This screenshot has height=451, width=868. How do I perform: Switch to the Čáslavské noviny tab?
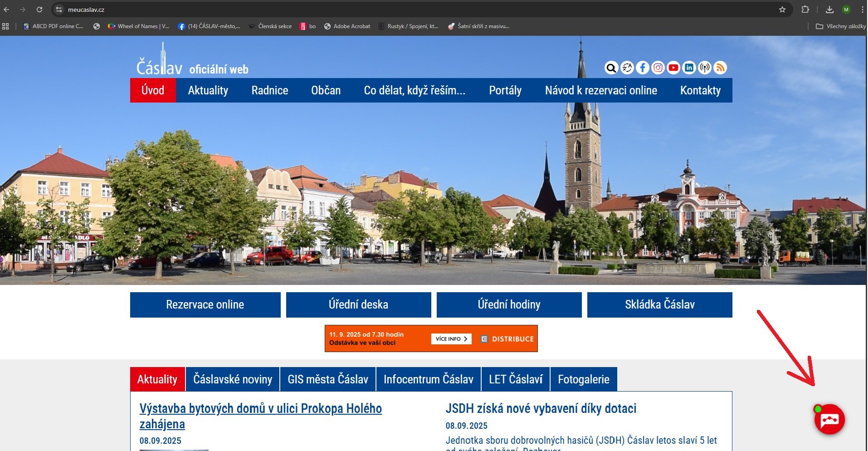(233, 379)
